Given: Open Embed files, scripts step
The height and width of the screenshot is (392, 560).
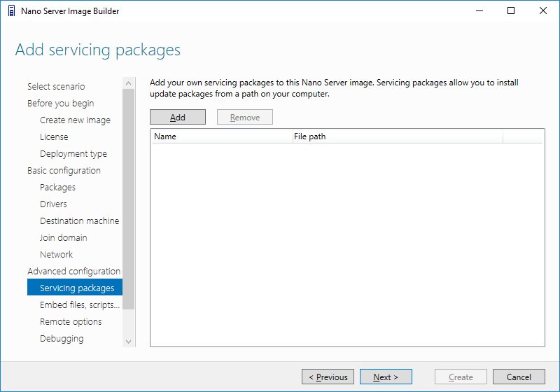Looking at the screenshot, I should [x=80, y=304].
